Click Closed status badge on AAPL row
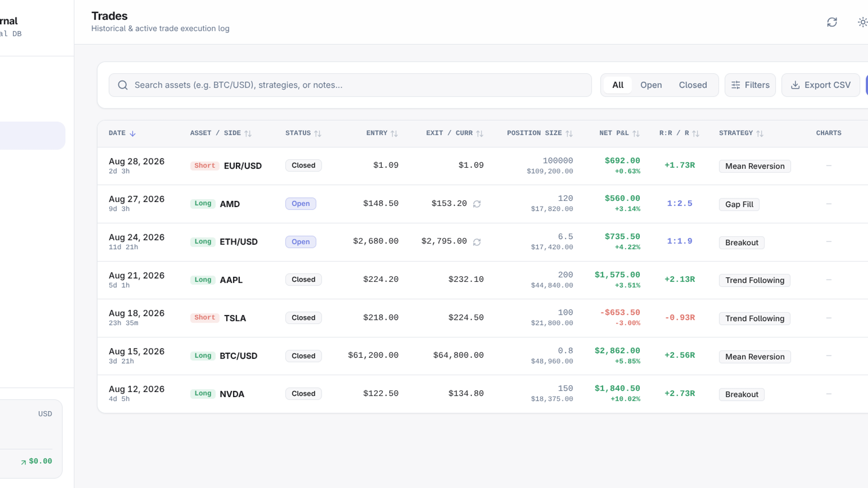This screenshot has width=868, height=488. pos(303,280)
